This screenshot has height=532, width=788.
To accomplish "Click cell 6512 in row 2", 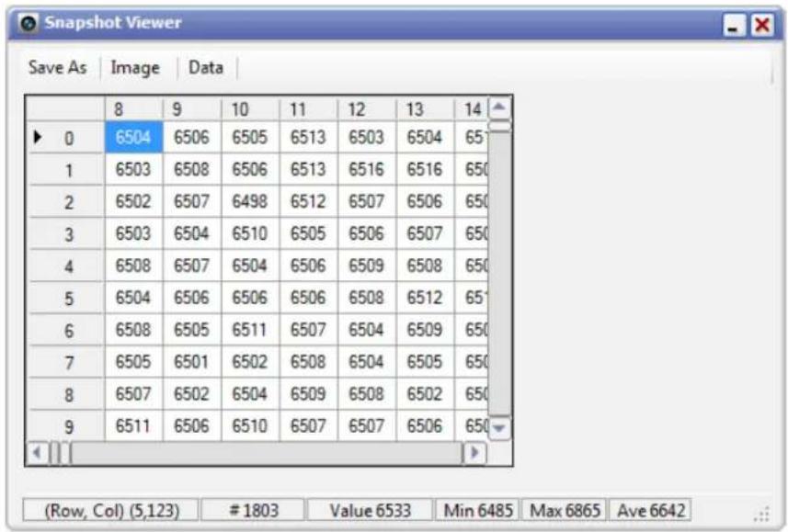I will [309, 201].
